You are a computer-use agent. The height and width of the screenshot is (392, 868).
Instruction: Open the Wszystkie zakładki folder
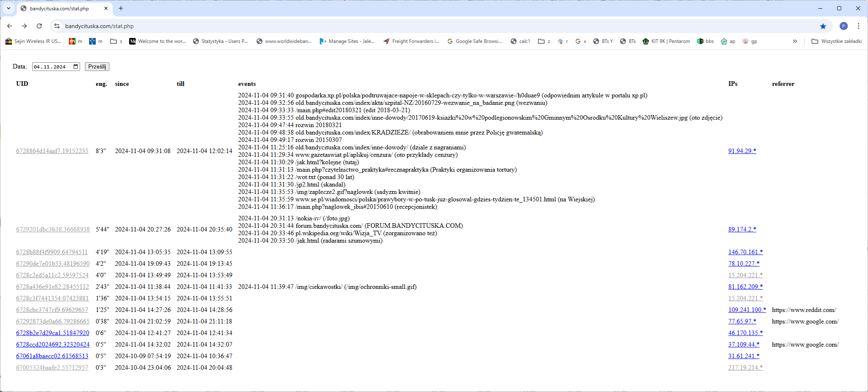pyautogui.click(x=836, y=41)
